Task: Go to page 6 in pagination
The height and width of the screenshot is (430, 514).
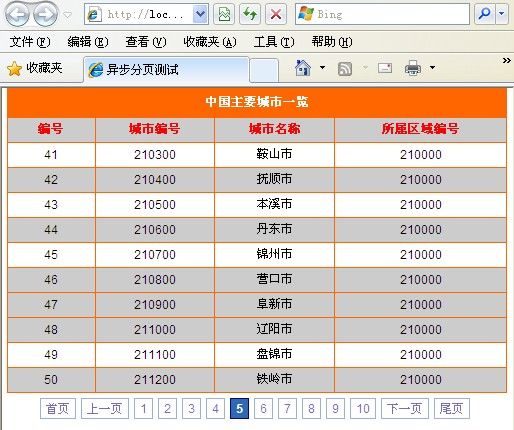Action: [x=263, y=408]
